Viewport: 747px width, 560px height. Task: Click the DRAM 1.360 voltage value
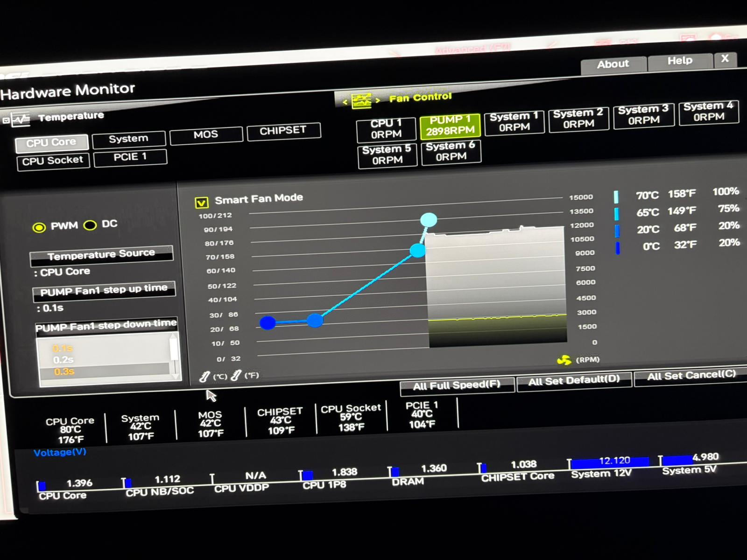pyautogui.click(x=434, y=468)
